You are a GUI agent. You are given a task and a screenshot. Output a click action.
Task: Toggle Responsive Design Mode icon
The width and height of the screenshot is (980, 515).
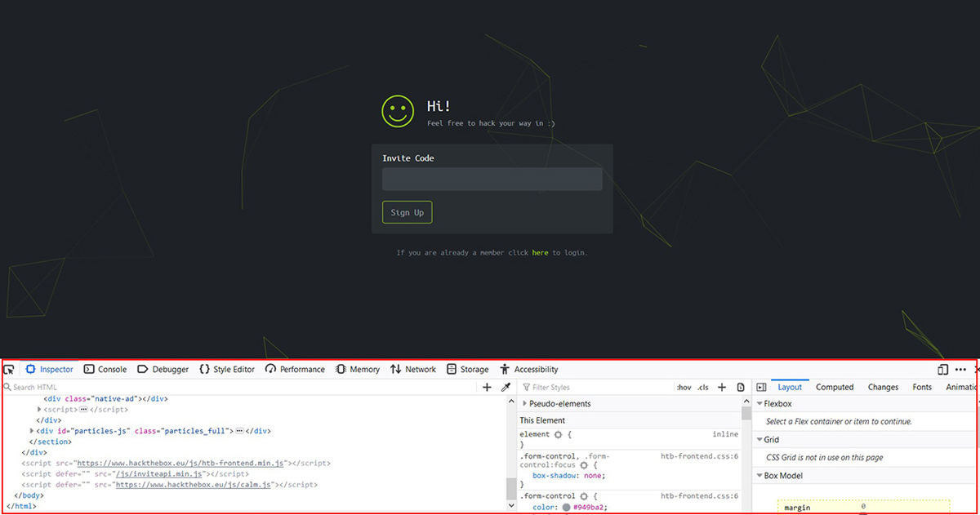(x=943, y=370)
